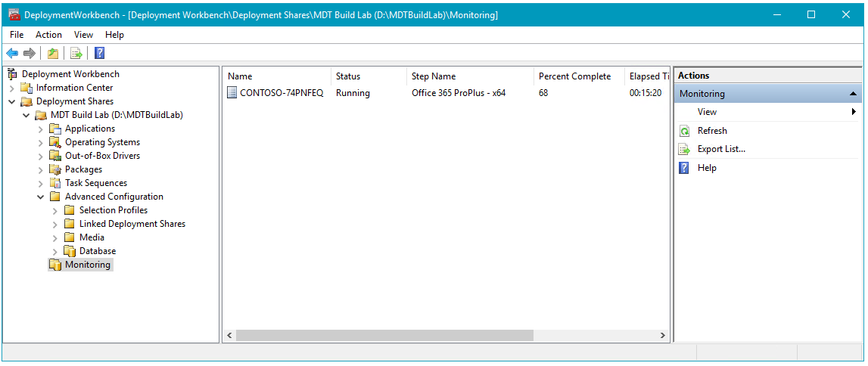Click Export List... in Actions pane
This screenshot has height=366, width=868.
pos(720,149)
